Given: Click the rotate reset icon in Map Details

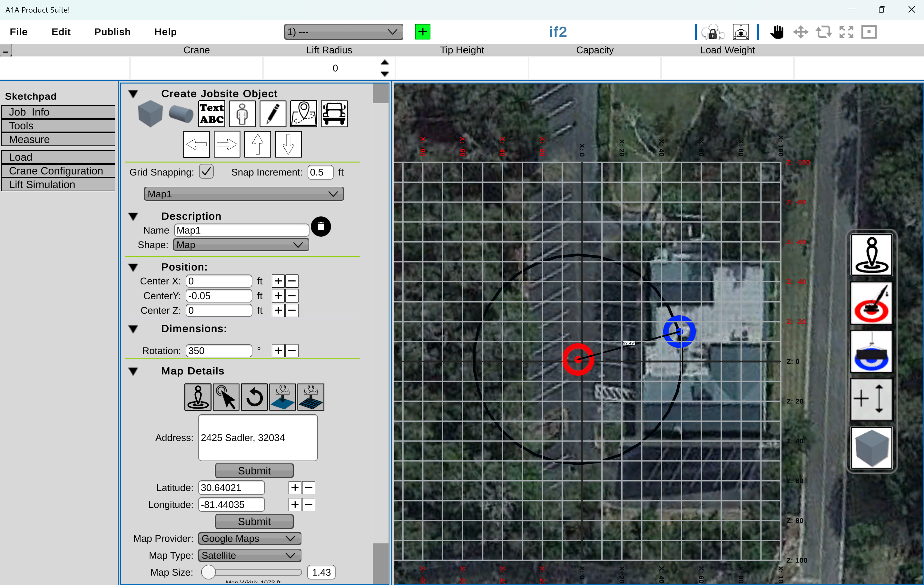Looking at the screenshot, I should coord(254,397).
